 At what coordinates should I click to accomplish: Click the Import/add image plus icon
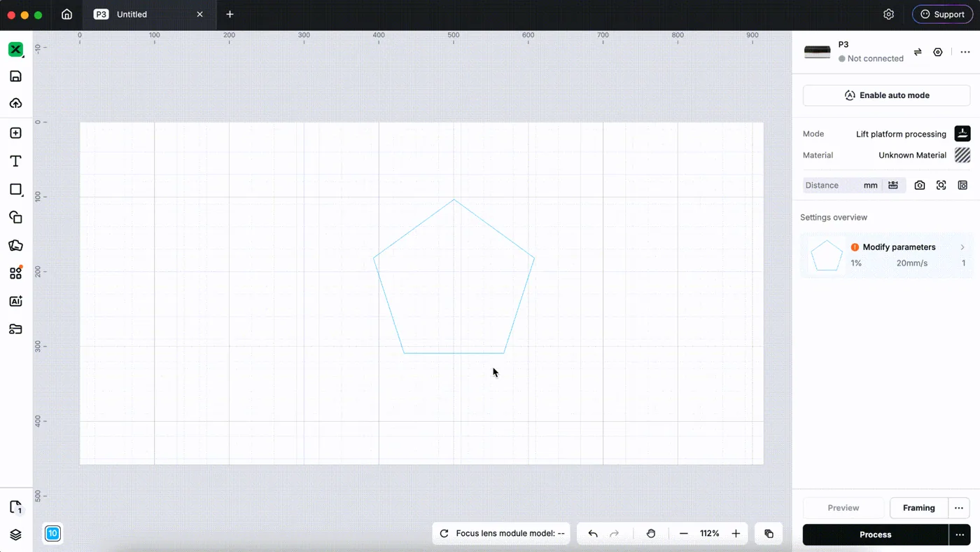coord(15,133)
